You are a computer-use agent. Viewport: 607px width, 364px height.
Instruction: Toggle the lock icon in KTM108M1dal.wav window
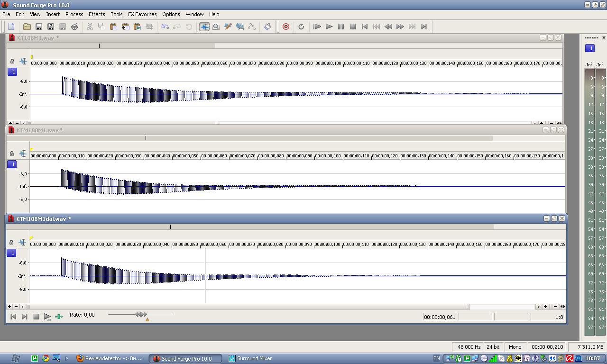click(11, 242)
